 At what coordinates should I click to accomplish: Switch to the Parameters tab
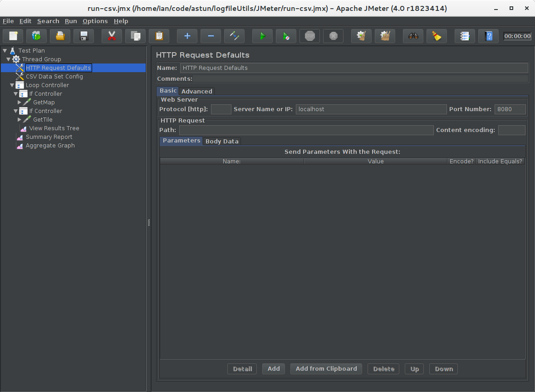181,141
